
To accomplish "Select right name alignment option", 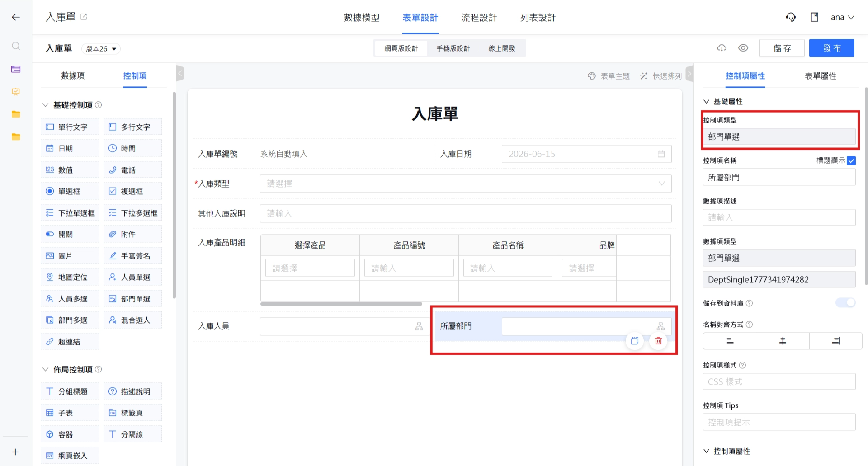I will point(836,341).
